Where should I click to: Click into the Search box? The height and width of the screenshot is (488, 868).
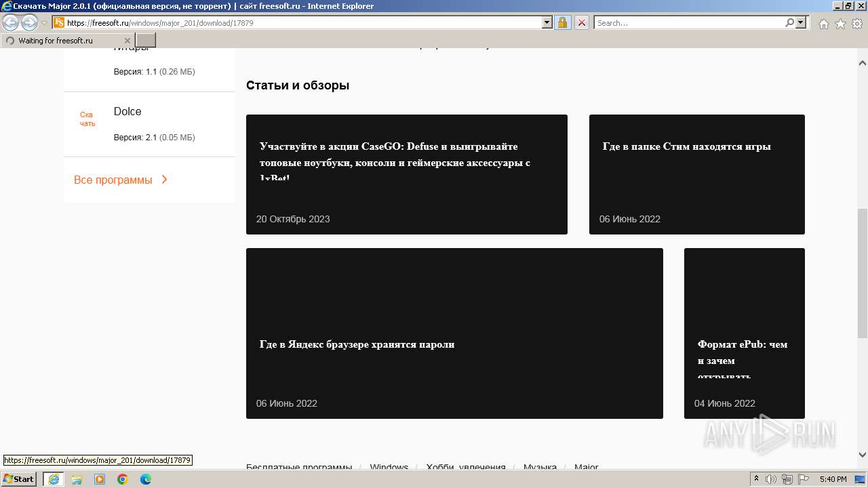689,22
